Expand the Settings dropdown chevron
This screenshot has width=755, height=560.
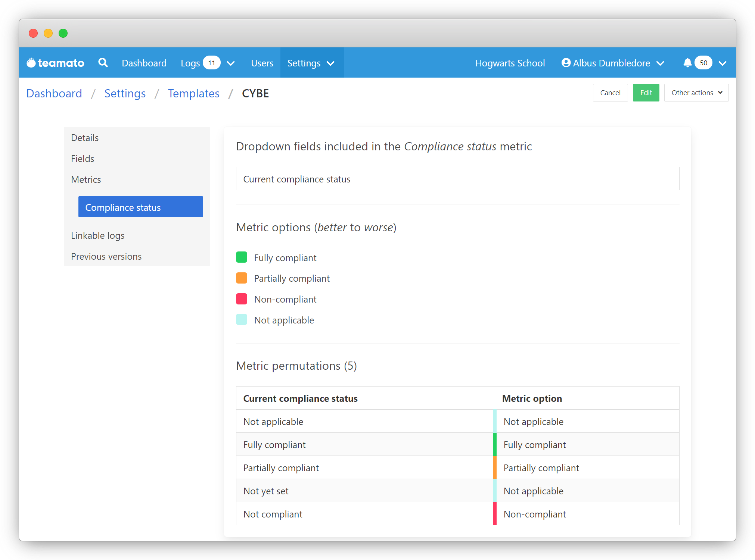(x=330, y=63)
